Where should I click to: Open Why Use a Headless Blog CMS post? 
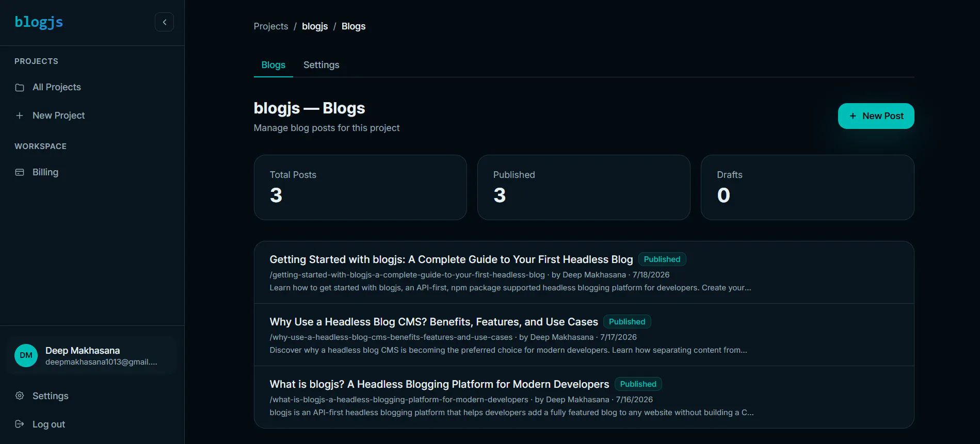pyautogui.click(x=433, y=322)
